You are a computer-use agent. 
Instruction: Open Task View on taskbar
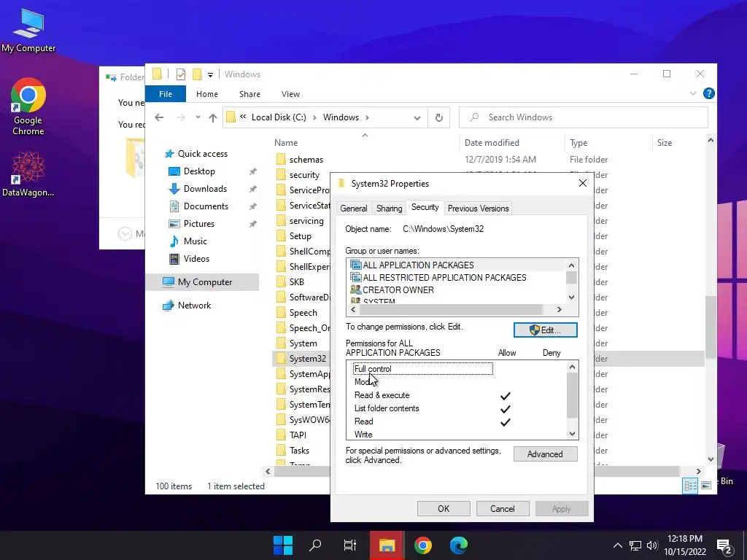pos(350,545)
